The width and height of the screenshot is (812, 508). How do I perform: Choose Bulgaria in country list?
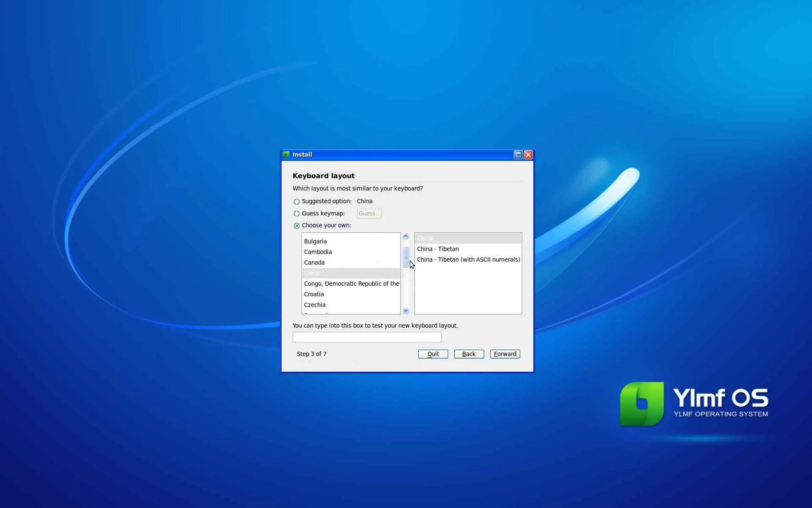click(x=315, y=241)
